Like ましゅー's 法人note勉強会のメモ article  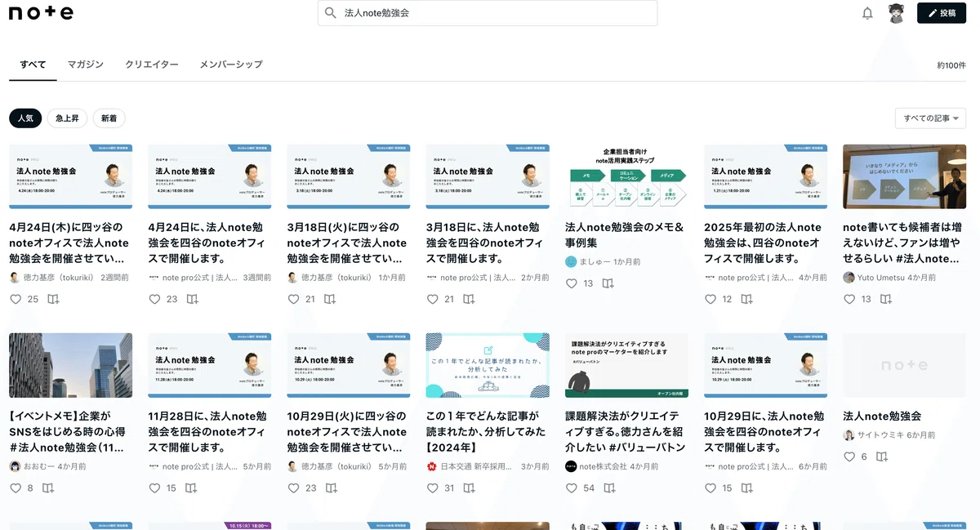click(572, 283)
